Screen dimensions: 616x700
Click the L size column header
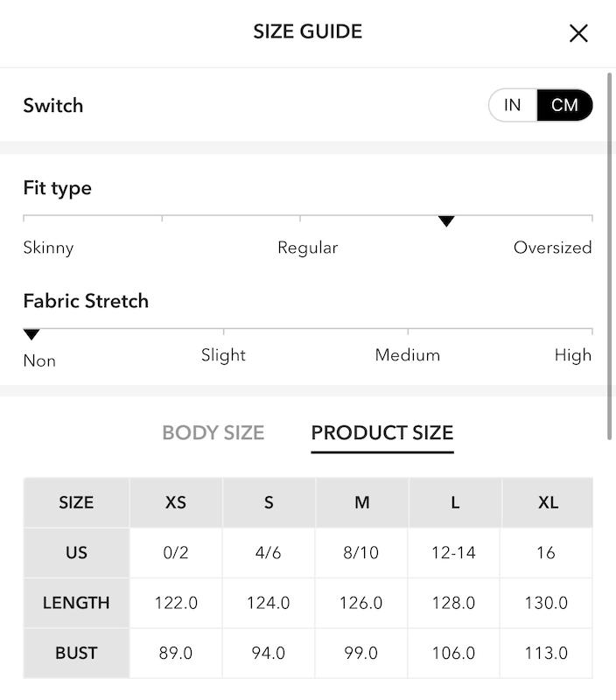455,502
